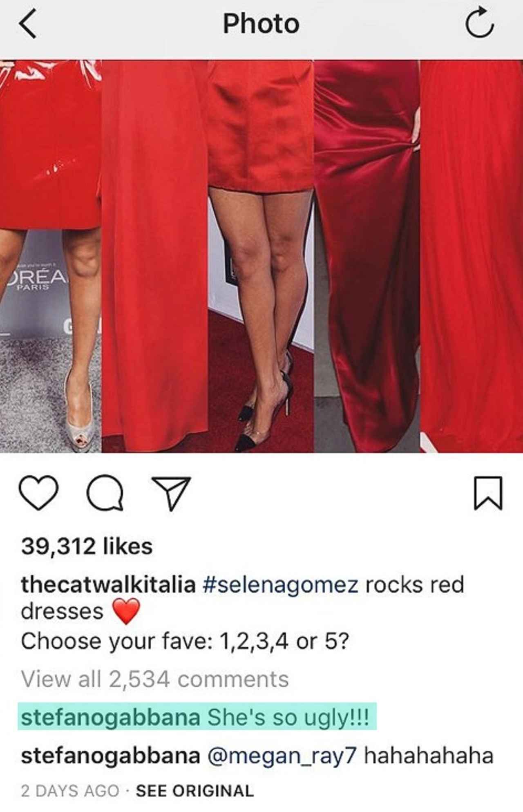Open the @megan_ray7 mention
Screen dimensions: 523x812
[x=282, y=756]
